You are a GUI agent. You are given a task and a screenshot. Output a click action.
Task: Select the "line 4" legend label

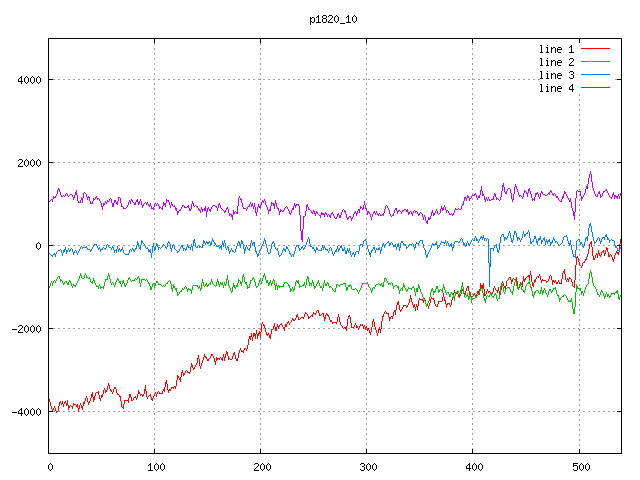pos(556,88)
